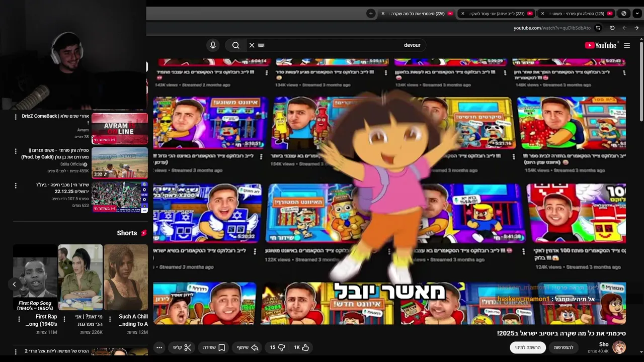
Task: Open options for the 'מכבי חיפה' live video
Action: [x=16, y=186]
